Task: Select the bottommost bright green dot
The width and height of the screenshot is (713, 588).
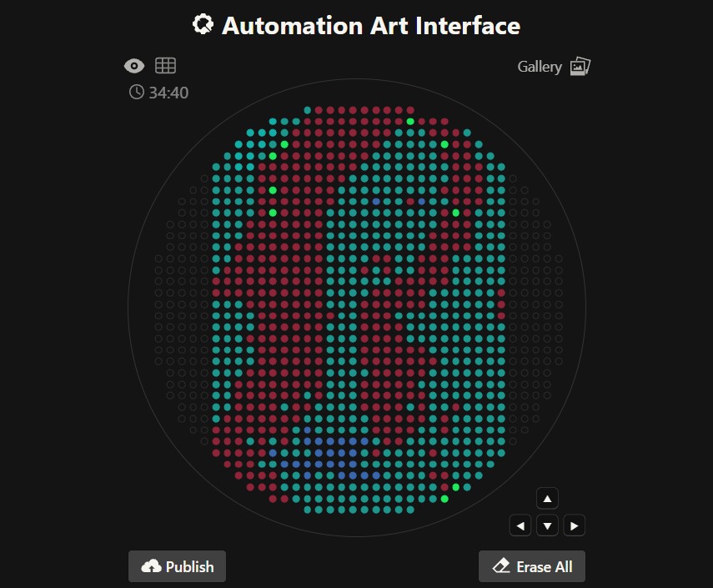Action: [x=444, y=499]
